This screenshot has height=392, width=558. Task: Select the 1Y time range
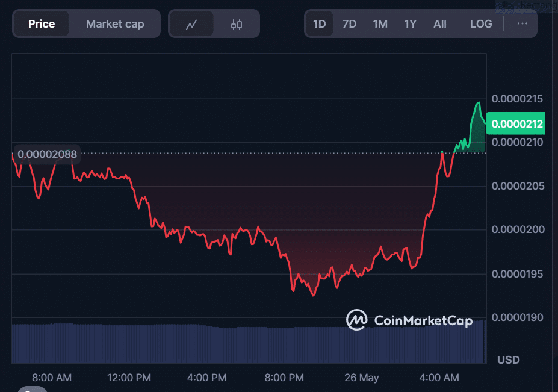tap(410, 24)
